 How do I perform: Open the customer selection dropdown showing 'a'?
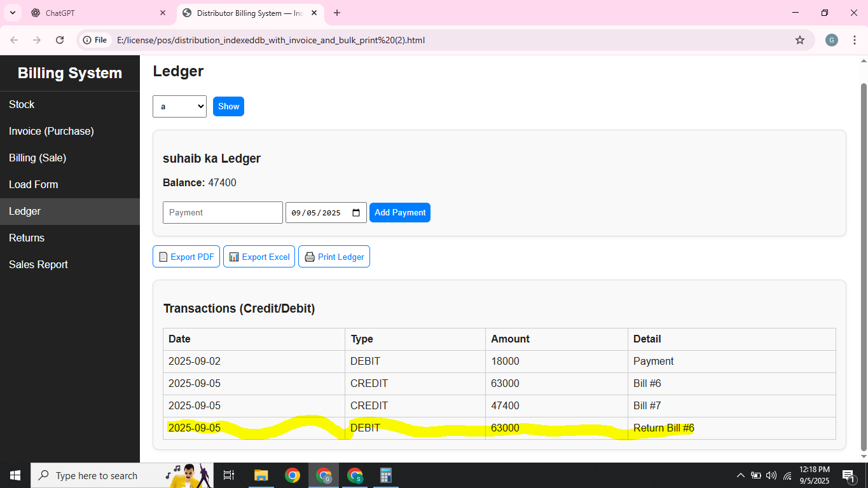[179, 106]
